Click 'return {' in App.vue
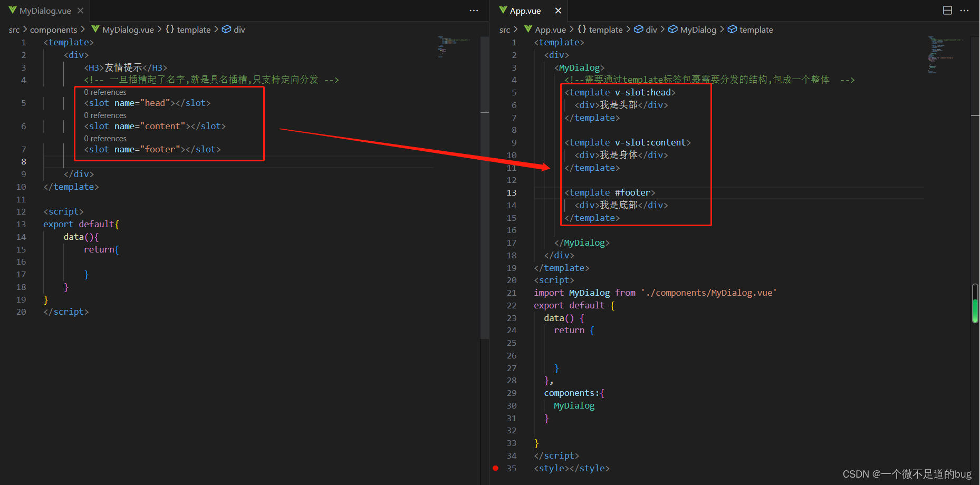Viewport: 980px width, 485px height. [574, 331]
